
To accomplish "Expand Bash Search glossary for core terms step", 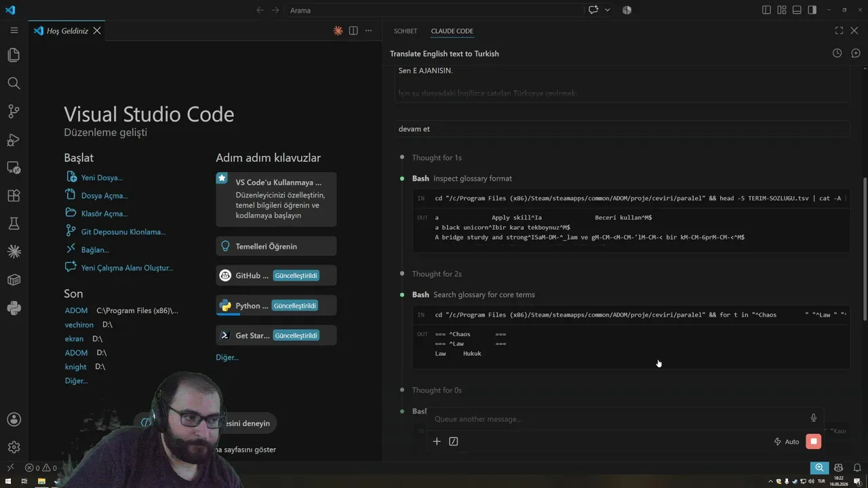I will [473, 295].
